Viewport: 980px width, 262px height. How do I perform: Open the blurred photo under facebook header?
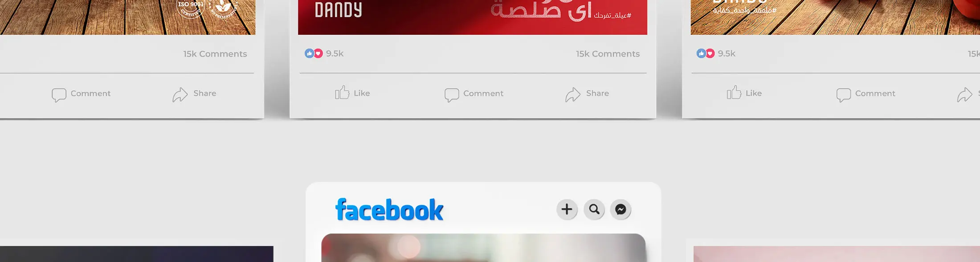click(x=483, y=248)
